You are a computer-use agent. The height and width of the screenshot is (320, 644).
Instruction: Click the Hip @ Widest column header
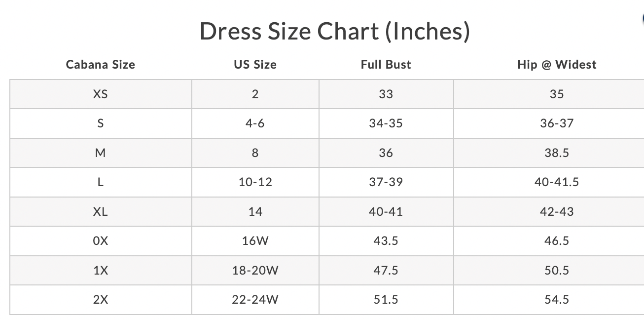tap(557, 65)
